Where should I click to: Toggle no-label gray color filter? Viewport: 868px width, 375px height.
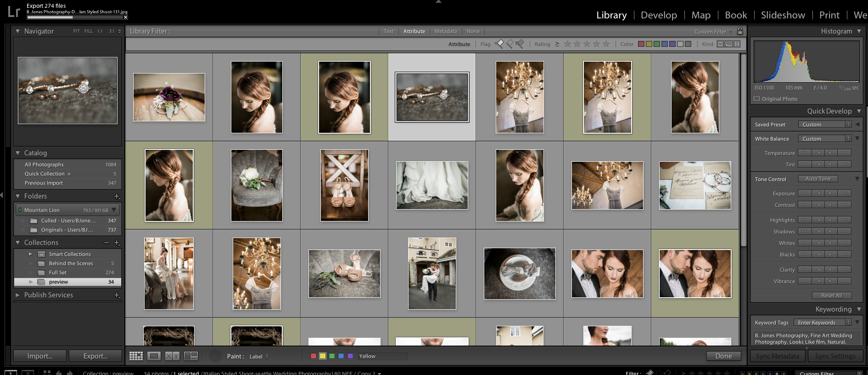[x=688, y=44]
